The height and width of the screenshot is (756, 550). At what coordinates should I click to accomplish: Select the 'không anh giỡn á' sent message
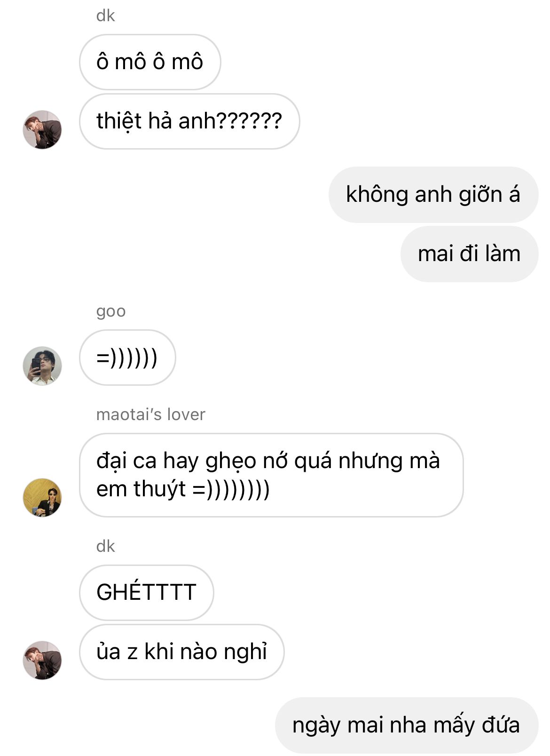[x=433, y=195]
